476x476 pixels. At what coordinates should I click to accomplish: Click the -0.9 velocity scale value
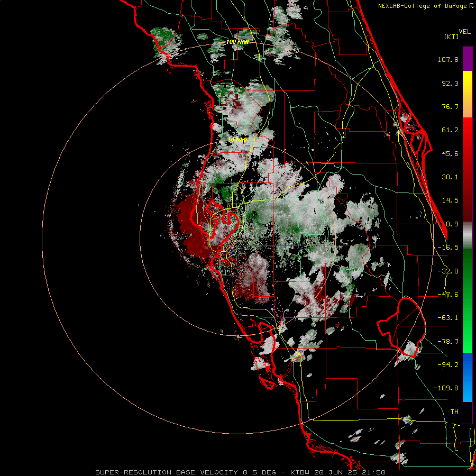(x=450, y=224)
